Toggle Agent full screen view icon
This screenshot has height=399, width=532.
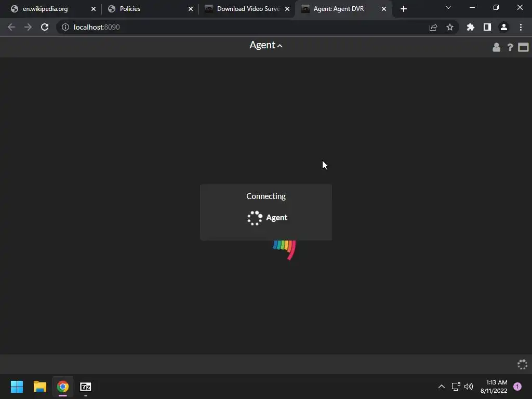[x=523, y=47]
